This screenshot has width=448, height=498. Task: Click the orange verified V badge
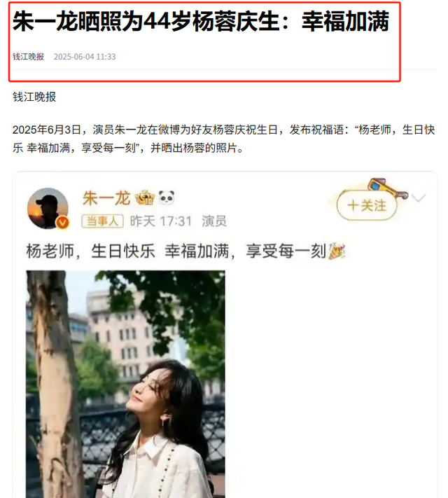point(62,223)
